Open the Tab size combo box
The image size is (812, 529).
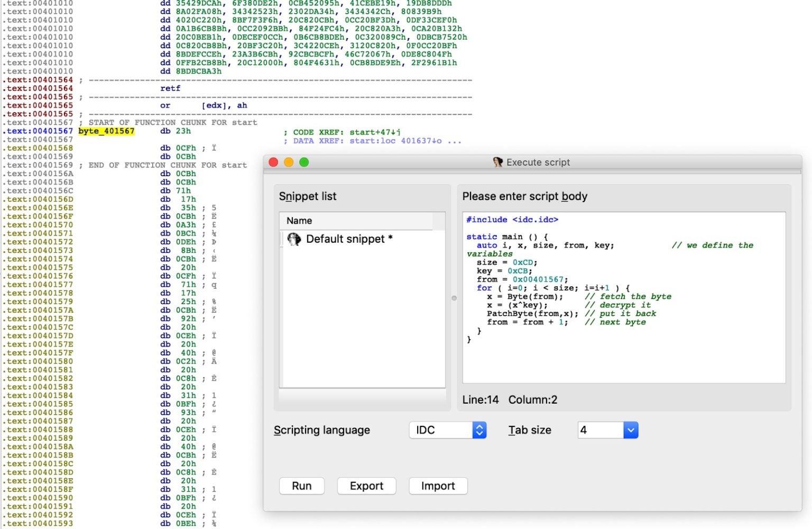click(608, 430)
